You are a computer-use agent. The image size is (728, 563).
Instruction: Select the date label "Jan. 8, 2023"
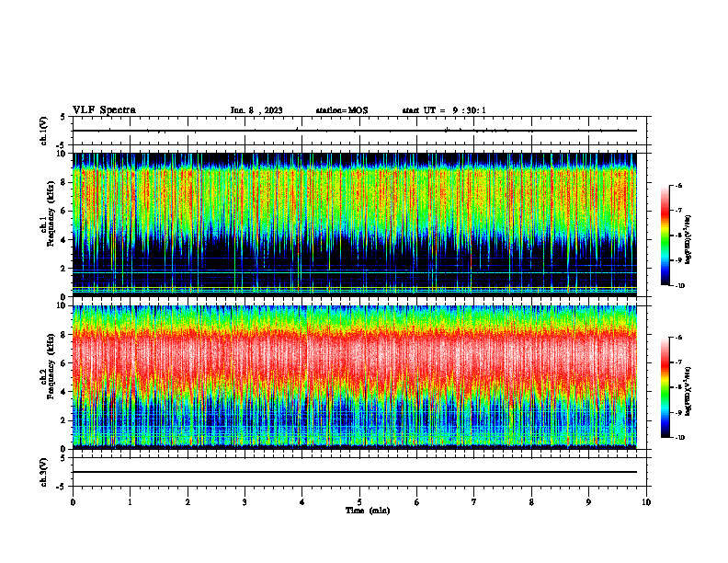256,110
